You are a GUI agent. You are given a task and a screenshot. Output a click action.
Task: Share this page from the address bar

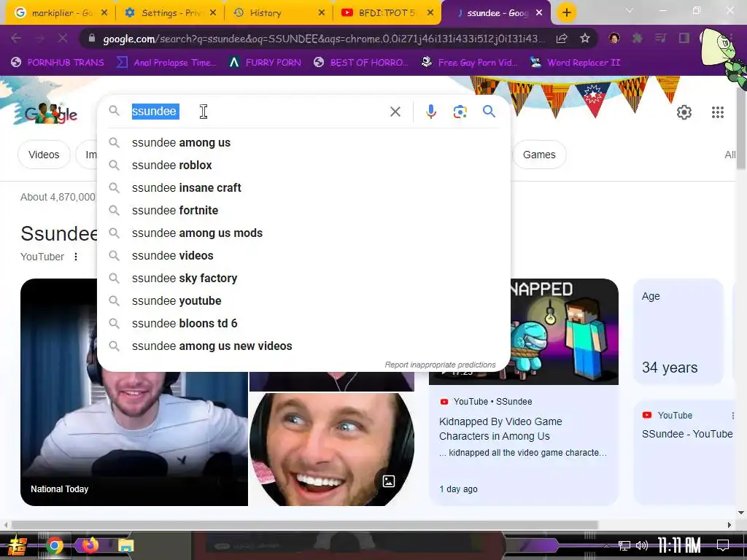click(562, 38)
